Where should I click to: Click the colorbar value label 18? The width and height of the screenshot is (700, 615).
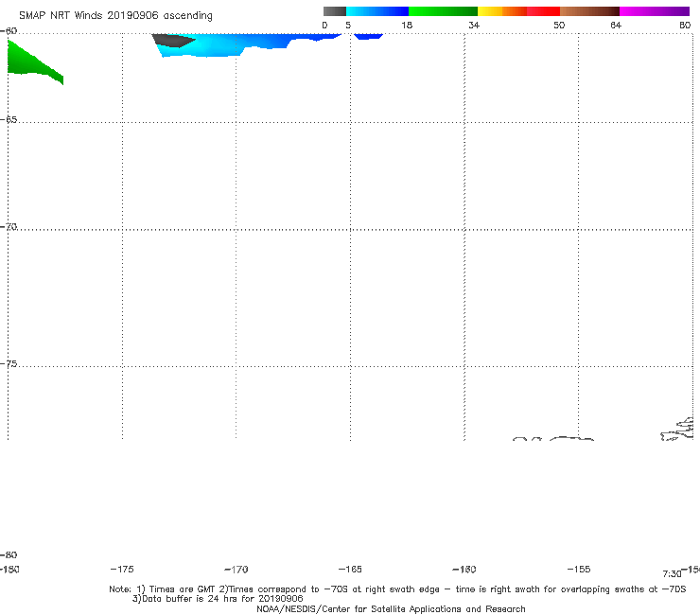coord(407,26)
